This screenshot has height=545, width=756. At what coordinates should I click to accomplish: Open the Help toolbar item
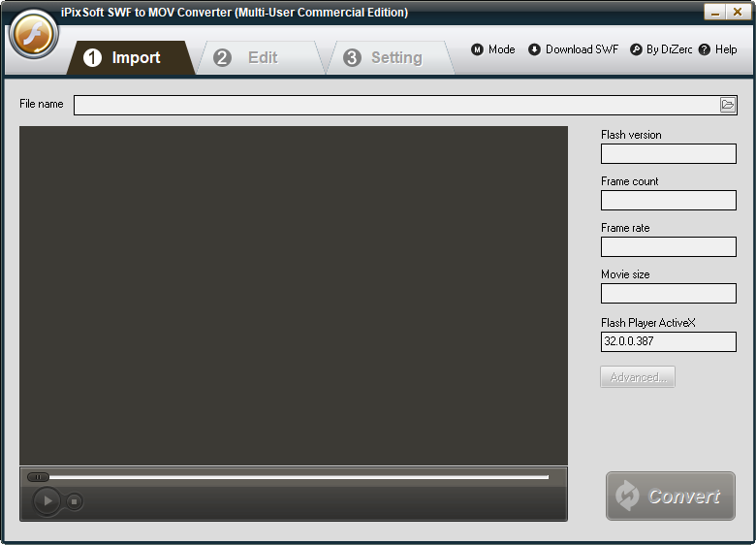click(x=717, y=49)
